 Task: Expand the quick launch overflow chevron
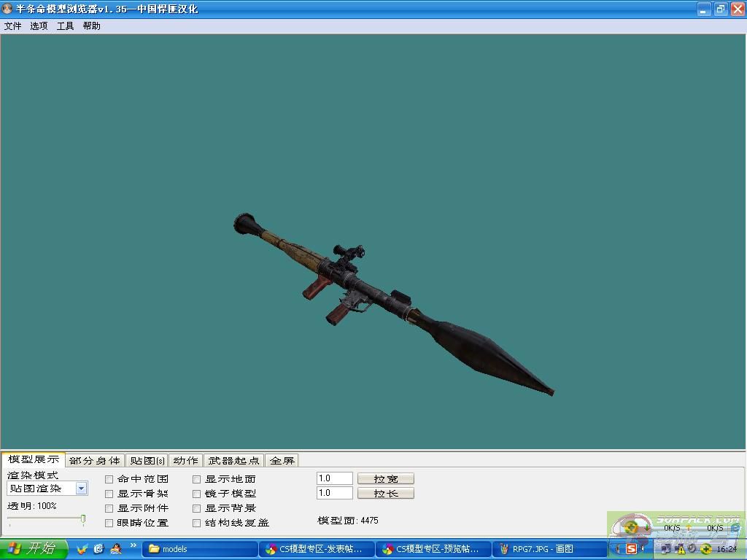(x=133, y=545)
